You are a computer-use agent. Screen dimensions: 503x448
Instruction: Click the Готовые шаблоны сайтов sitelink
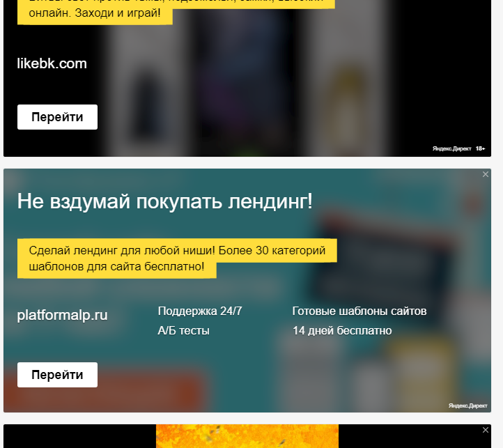[359, 311]
